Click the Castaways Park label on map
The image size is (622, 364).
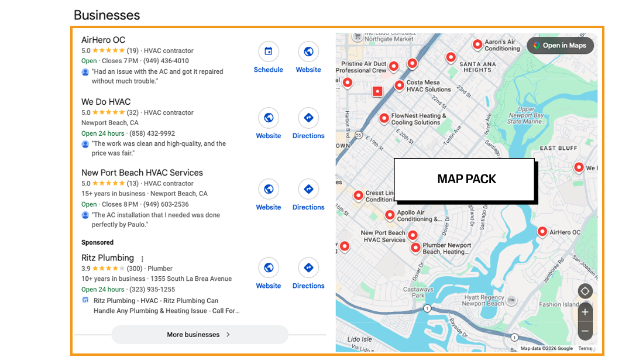pos(418,292)
